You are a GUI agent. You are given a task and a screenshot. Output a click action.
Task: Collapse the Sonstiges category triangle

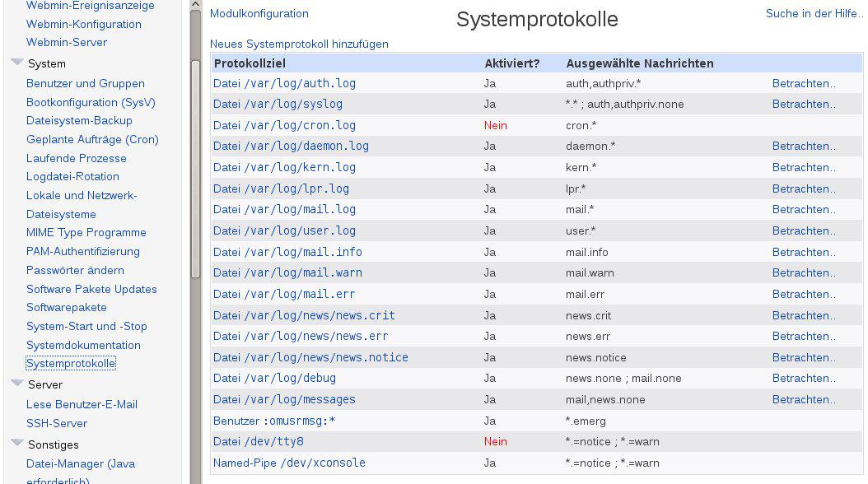pyautogui.click(x=16, y=444)
